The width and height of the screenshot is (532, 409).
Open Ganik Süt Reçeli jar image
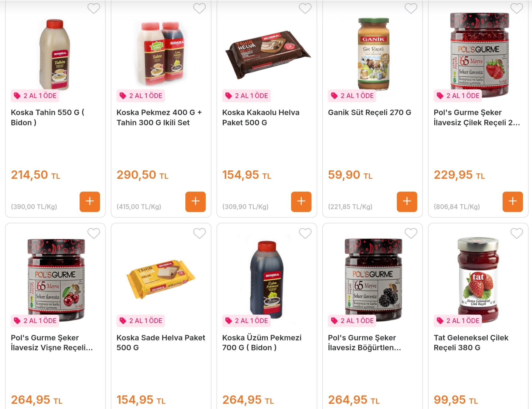[x=374, y=54]
